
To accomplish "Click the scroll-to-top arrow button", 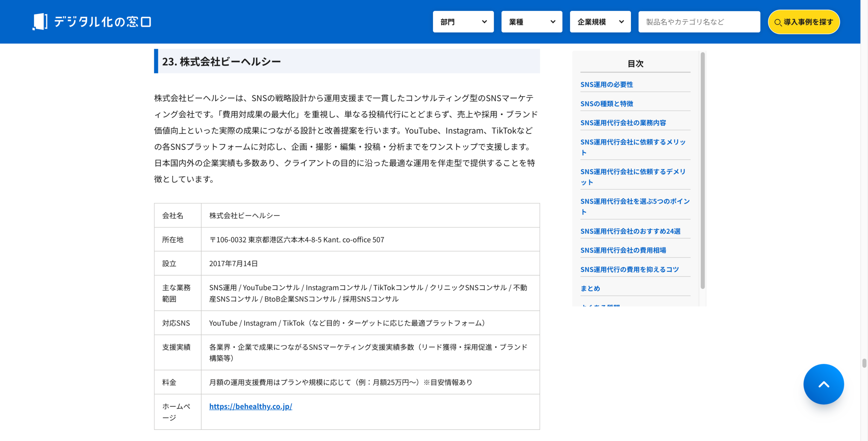I will (x=823, y=384).
